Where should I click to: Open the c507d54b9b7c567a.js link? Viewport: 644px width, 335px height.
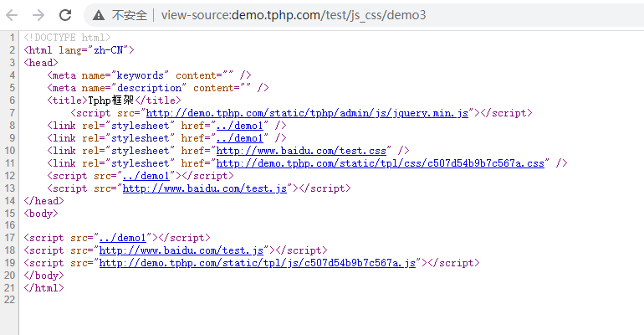pos(257,263)
